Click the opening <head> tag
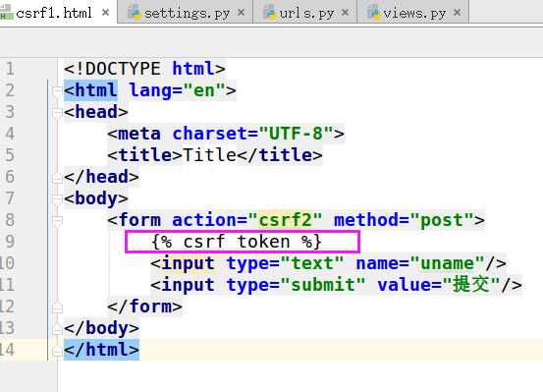This screenshot has width=543, height=392. [96, 112]
